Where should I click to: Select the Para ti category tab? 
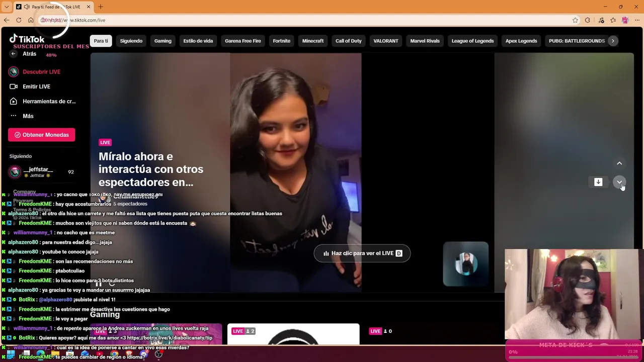(101, 41)
